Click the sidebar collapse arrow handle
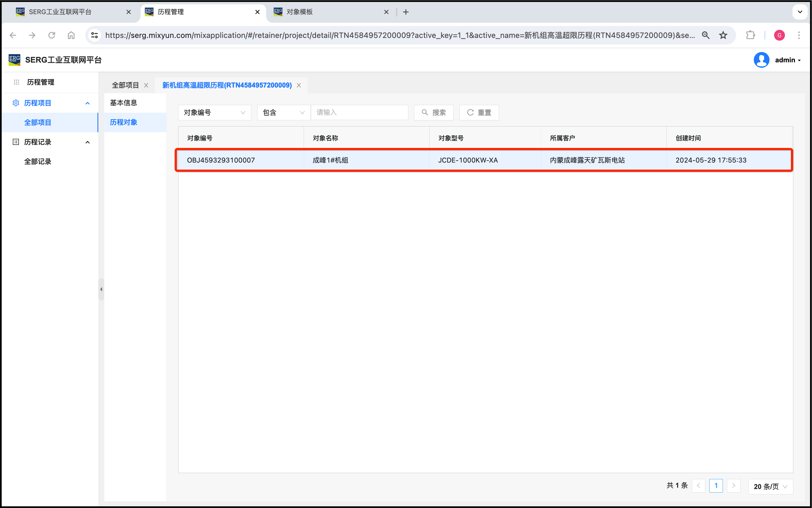812x508 pixels. [101, 289]
